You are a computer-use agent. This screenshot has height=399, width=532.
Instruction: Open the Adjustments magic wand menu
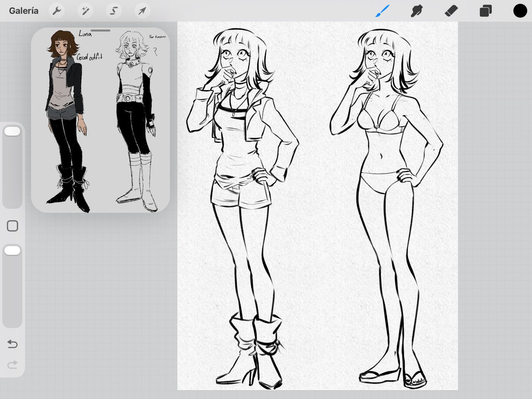85,11
